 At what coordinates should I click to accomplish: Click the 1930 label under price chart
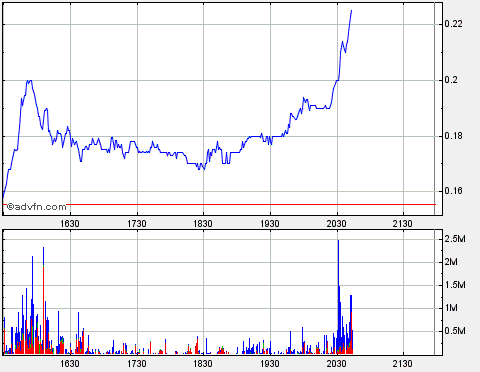pyautogui.click(x=270, y=224)
